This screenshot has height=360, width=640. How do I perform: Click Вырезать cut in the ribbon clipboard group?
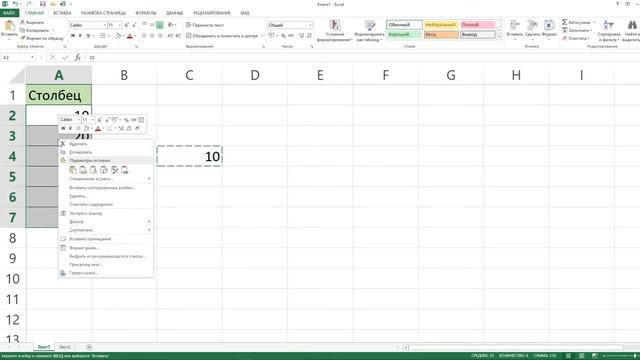tap(32, 22)
